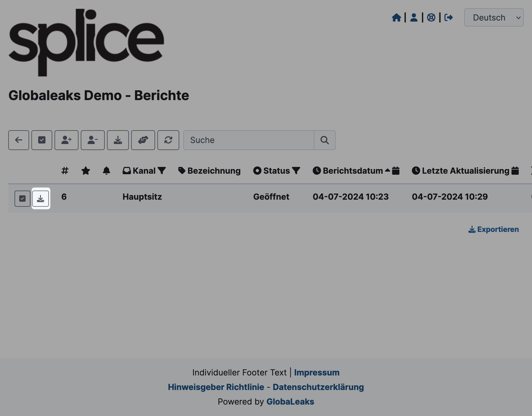
Task: Focus the Suche search field
Action: tap(249, 140)
